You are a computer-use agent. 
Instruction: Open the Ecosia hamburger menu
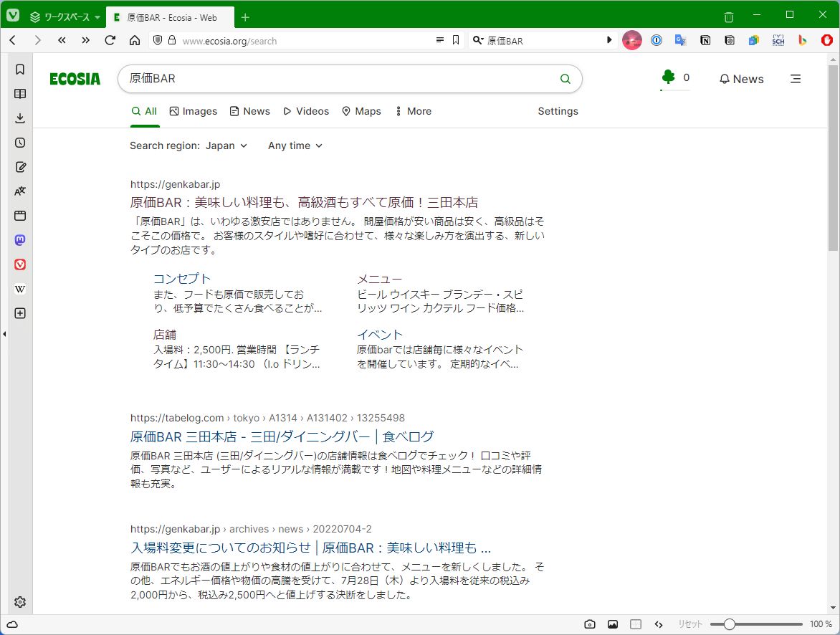(796, 79)
